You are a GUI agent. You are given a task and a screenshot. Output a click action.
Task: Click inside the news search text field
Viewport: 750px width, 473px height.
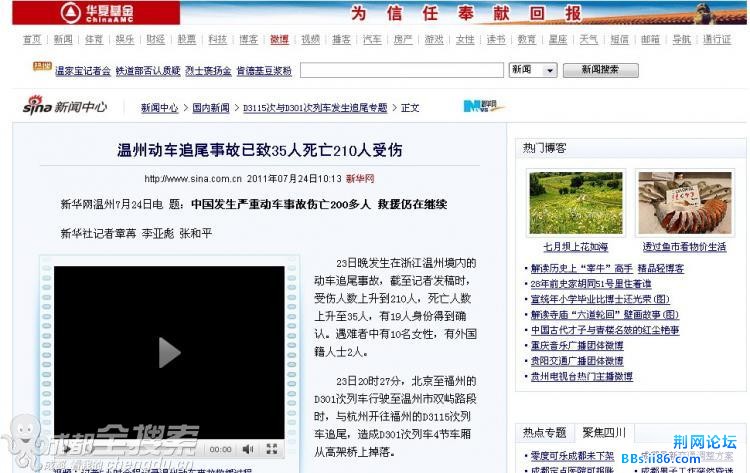[400, 70]
